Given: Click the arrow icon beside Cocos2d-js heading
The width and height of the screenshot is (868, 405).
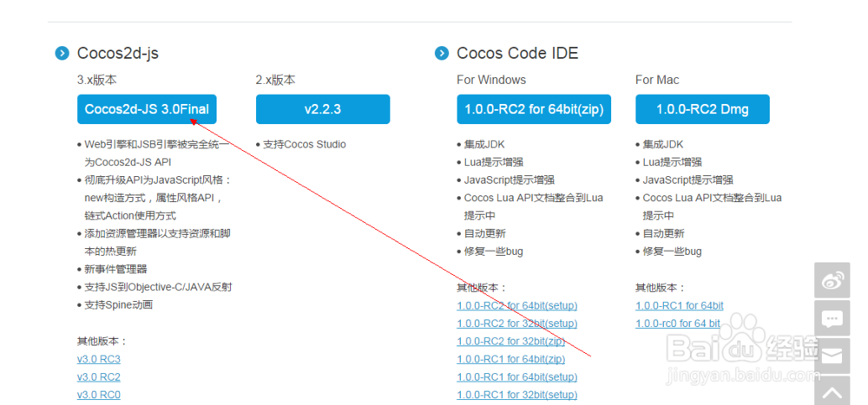Looking at the screenshot, I should 62,53.
